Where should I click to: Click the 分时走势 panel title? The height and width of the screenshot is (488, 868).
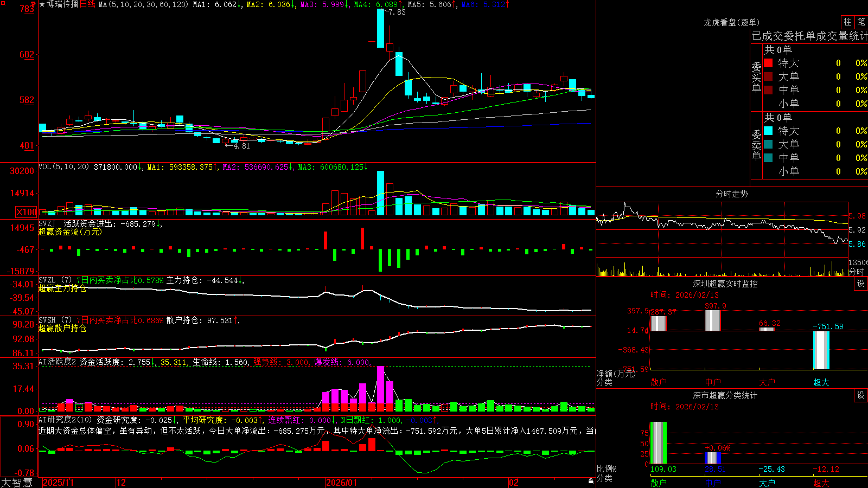pyautogui.click(x=732, y=194)
